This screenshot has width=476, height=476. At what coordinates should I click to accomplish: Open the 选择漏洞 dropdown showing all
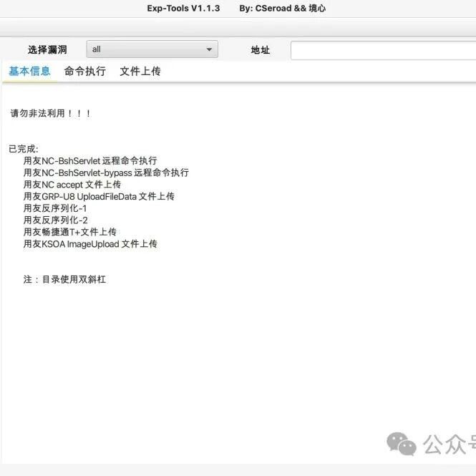tap(152, 49)
